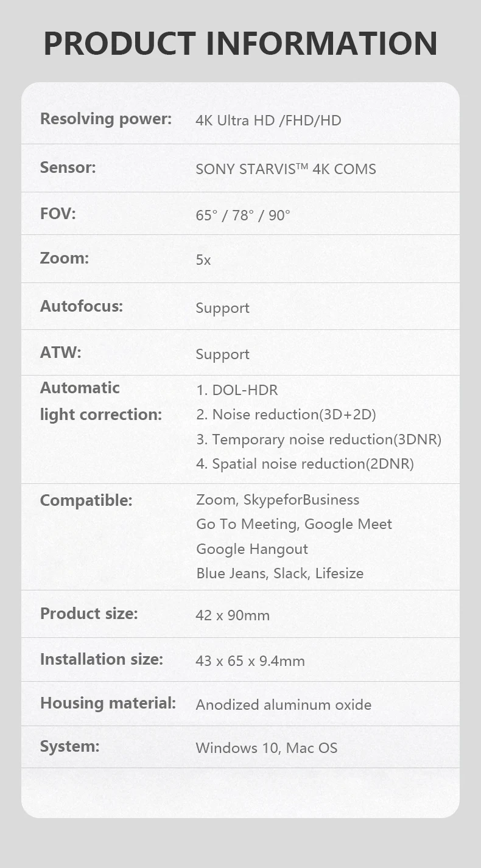Click the Autofocus label
Viewport: 481px width, 868px height.
[81, 306]
